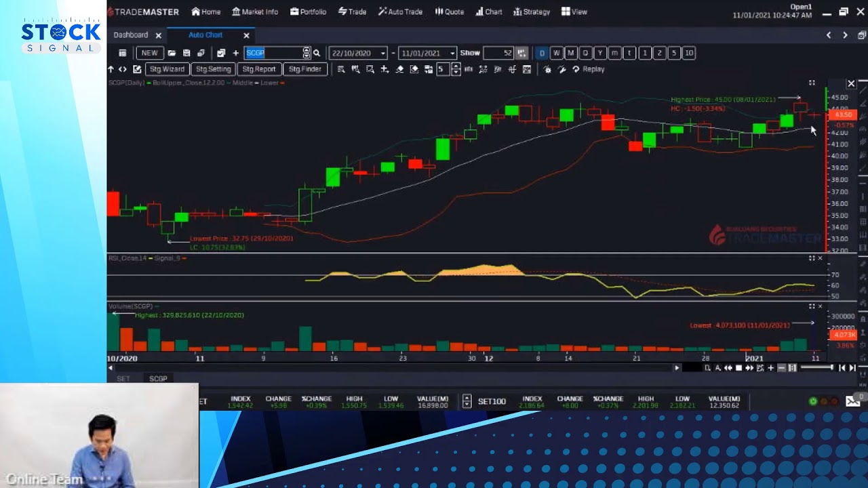
Task: Maximize the RSI indicator pane
Action: click(811, 258)
